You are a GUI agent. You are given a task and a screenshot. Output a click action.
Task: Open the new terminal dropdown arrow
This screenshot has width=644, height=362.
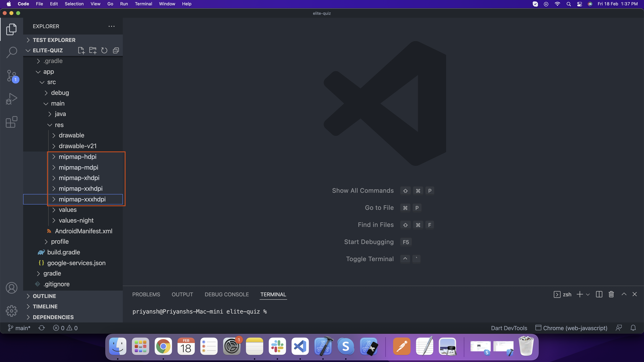pyautogui.click(x=588, y=295)
